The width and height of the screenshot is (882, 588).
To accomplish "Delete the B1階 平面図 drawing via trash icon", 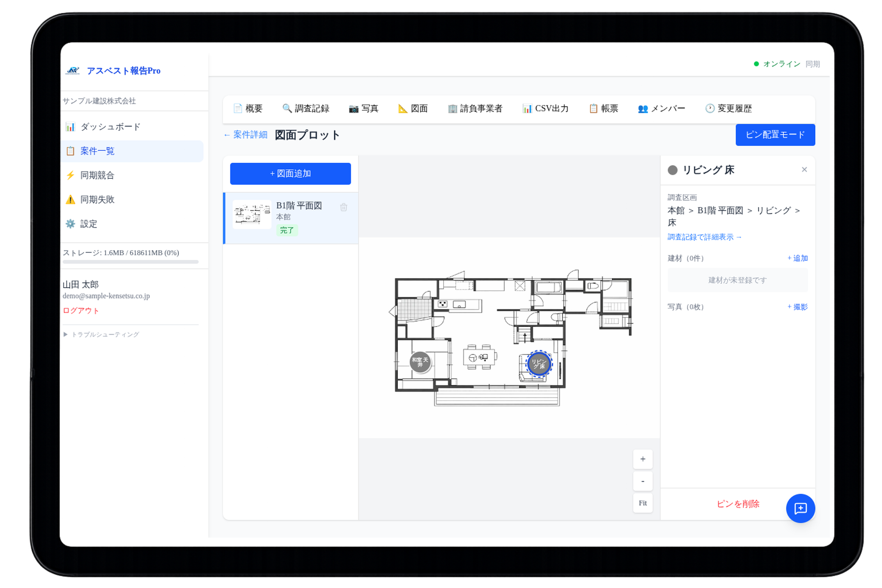I will (x=343, y=207).
